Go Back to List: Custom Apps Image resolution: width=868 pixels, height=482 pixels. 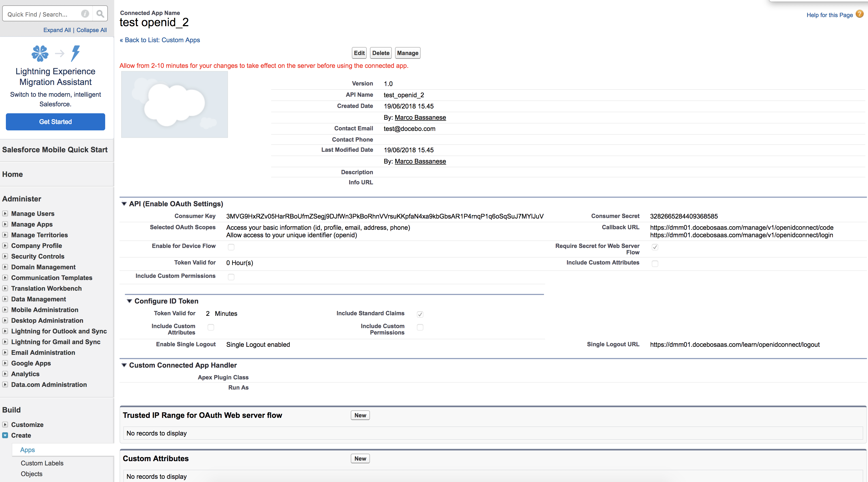[x=160, y=40]
